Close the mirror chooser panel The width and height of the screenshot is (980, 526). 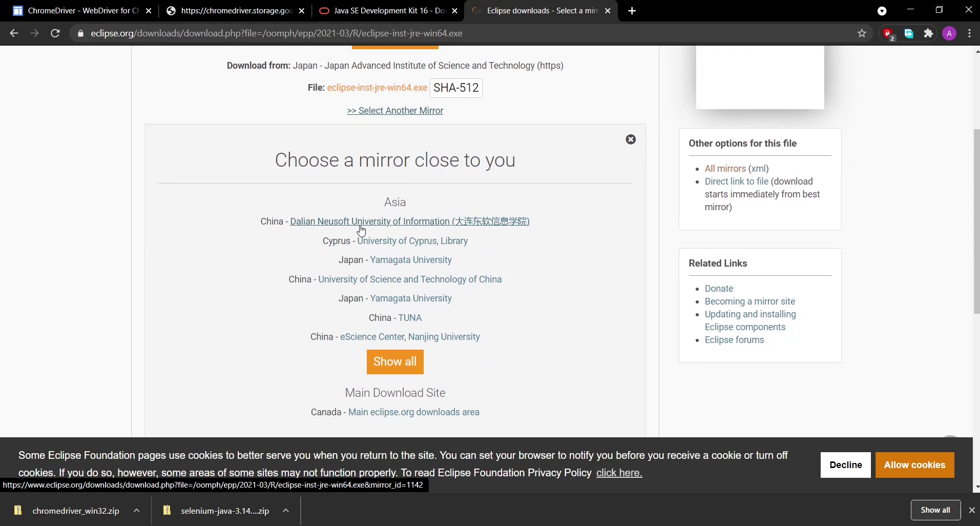(x=631, y=139)
